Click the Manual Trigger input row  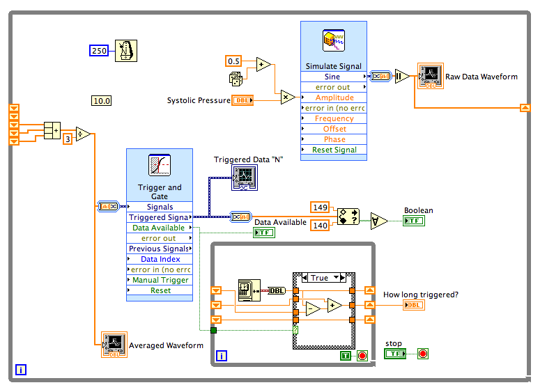(x=160, y=280)
